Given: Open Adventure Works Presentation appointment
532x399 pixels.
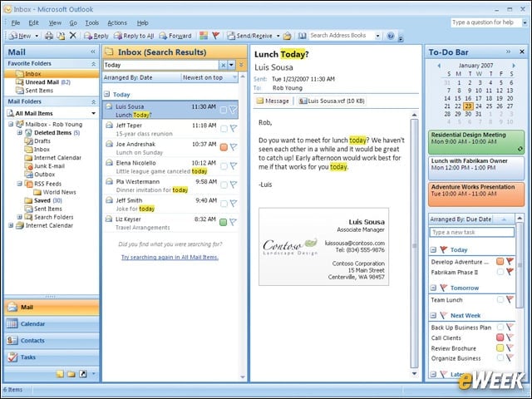Looking at the screenshot, I should tap(476, 195).
